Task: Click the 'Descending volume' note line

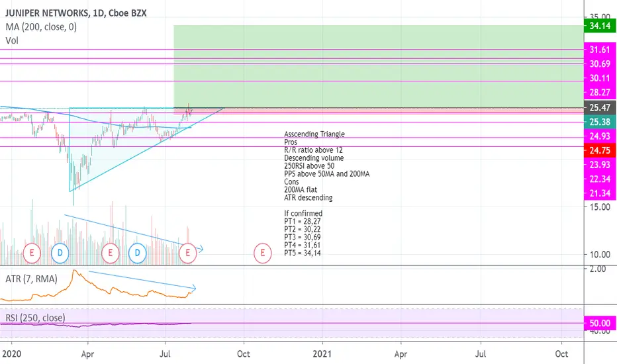Action: coord(314,158)
